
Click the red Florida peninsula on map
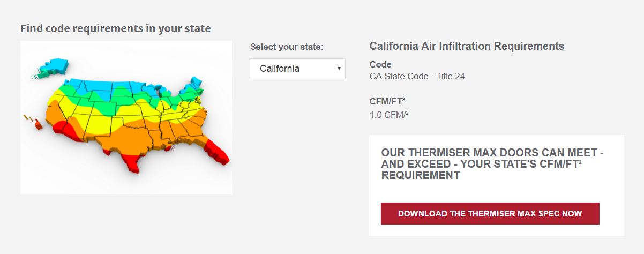(x=218, y=152)
